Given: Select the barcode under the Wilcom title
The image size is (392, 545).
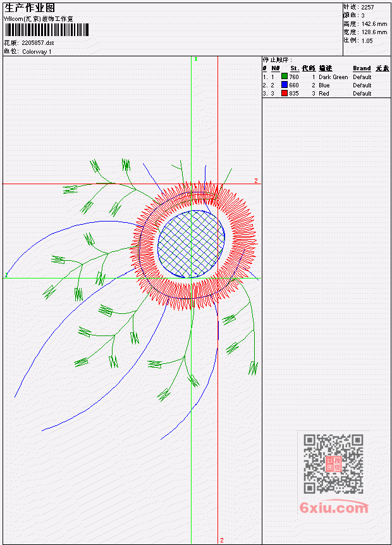Looking at the screenshot, I should coord(47,30).
